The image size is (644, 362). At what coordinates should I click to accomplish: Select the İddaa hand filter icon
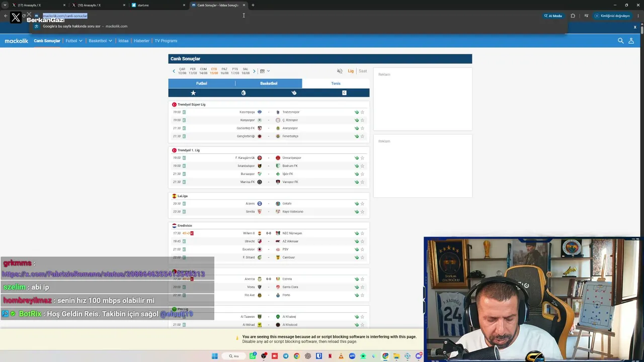coord(294,93)
